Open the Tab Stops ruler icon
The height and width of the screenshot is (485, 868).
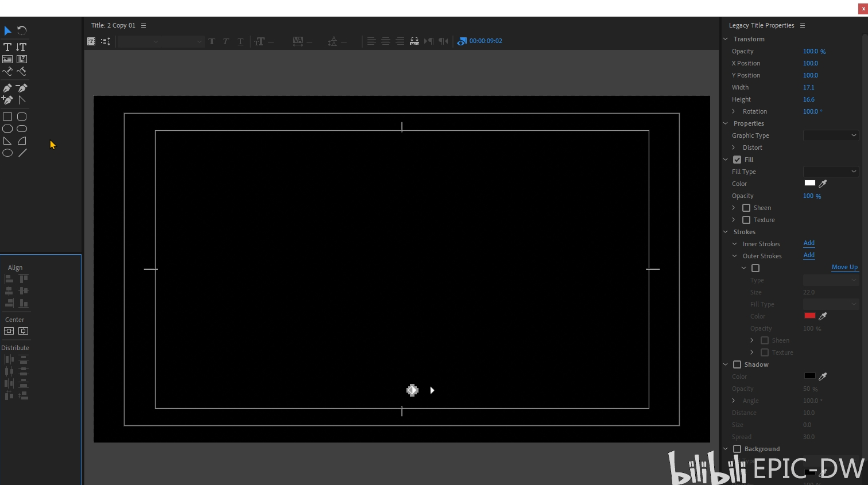tap(414, 41)
